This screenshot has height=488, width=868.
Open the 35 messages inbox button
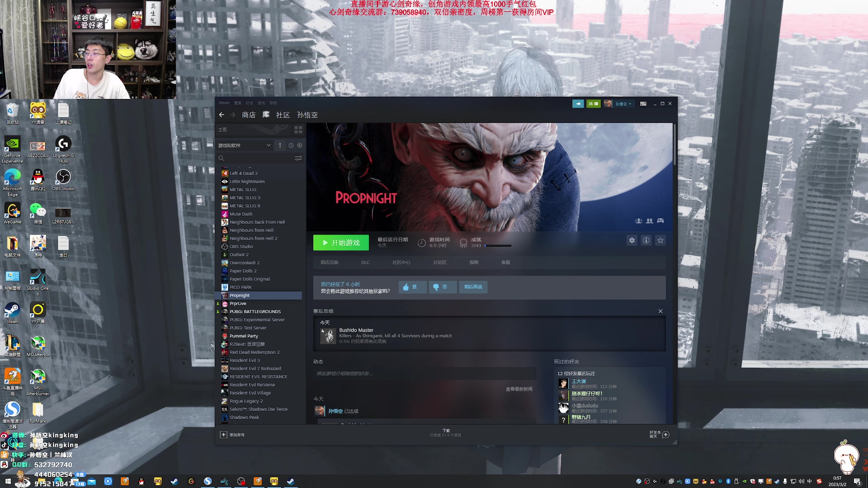[594, 103]
